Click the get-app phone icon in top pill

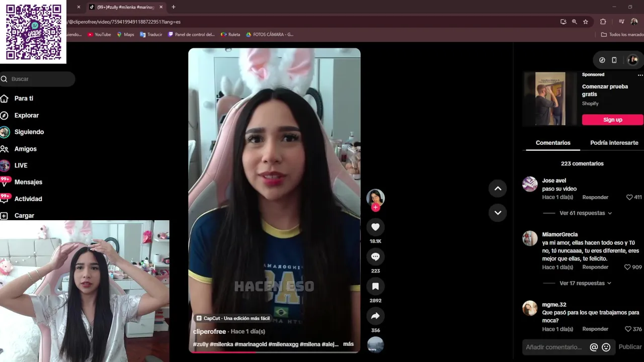614,60
